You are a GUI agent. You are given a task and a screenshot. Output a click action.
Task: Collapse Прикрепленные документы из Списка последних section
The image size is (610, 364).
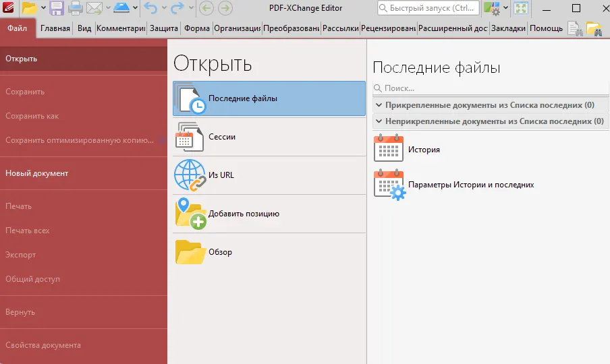[379, 105]
